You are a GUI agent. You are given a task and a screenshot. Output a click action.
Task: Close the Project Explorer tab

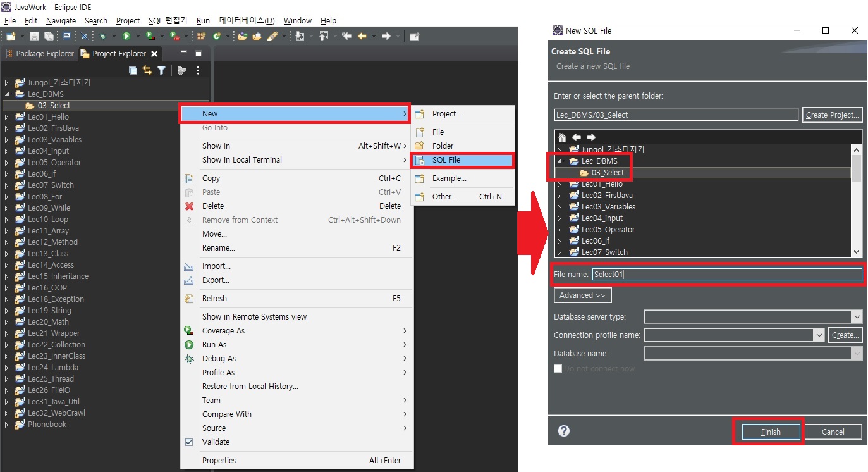coord(154,54)
